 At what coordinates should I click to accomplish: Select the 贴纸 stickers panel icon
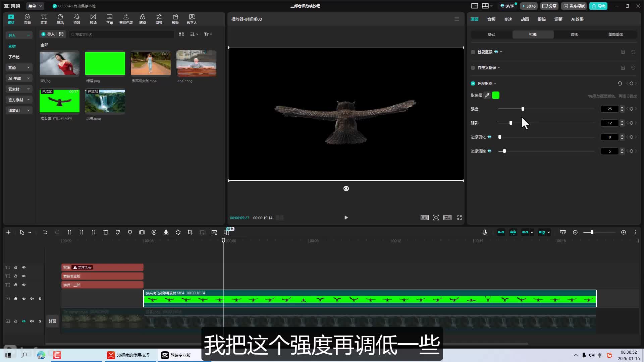[60, 19]
